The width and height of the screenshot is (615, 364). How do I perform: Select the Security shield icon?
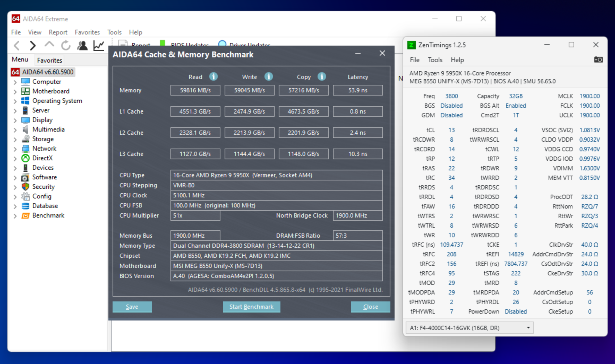pos(25,187)
